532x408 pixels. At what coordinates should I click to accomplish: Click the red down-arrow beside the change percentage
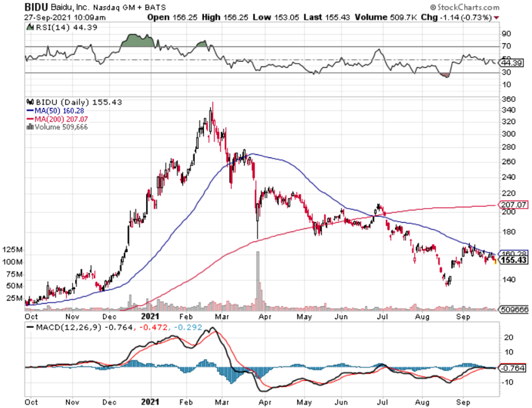tap(497, 18)
